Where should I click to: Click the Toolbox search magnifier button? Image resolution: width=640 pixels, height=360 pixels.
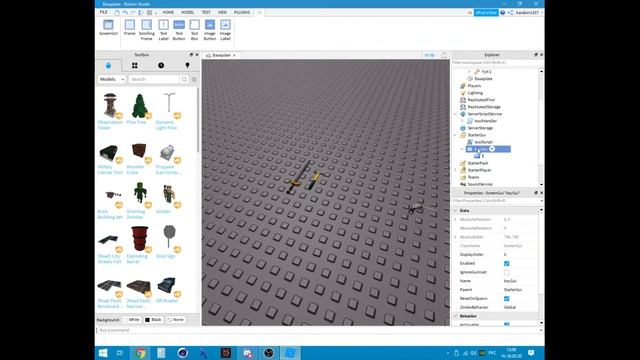[184, 79]
